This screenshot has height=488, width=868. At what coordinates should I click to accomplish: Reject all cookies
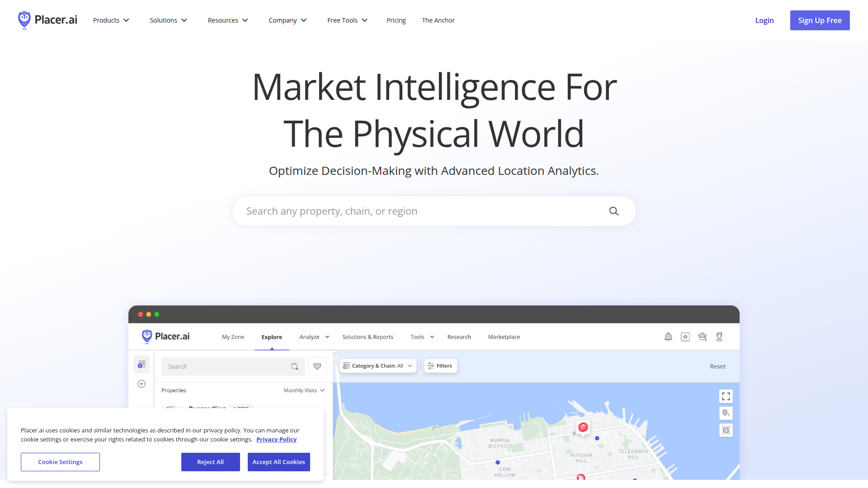click(x=211, y=462)
